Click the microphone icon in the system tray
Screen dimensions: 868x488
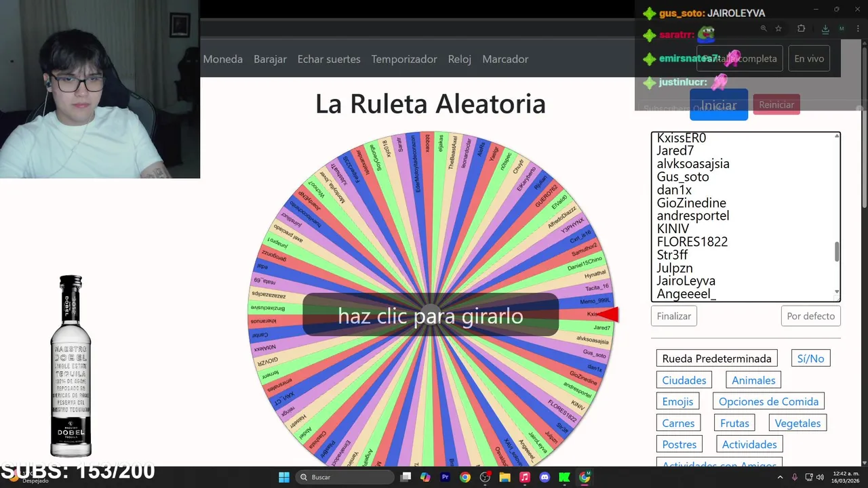pos(794,477)
